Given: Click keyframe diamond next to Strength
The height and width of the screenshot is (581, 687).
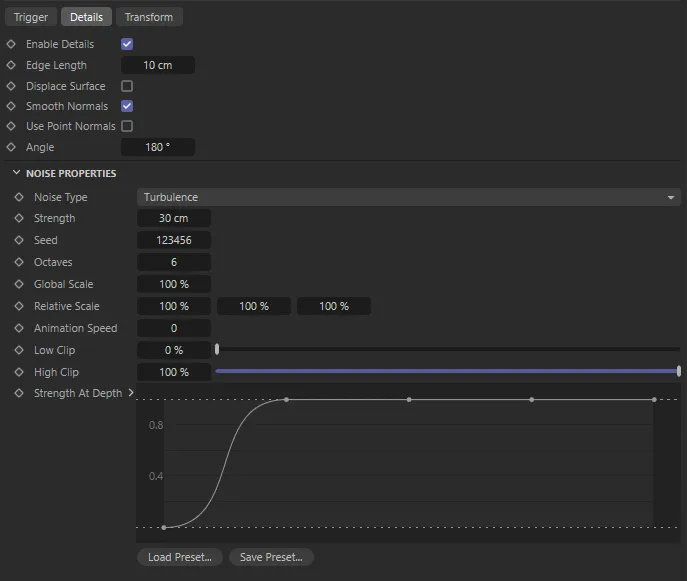Looking at the screenshot, I should tap(19, 218).
